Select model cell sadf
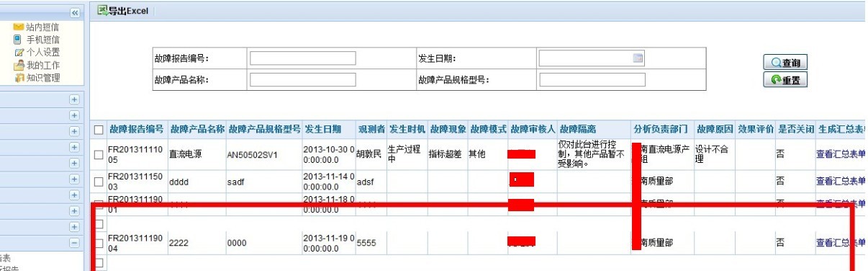 [x=236, y=183]
